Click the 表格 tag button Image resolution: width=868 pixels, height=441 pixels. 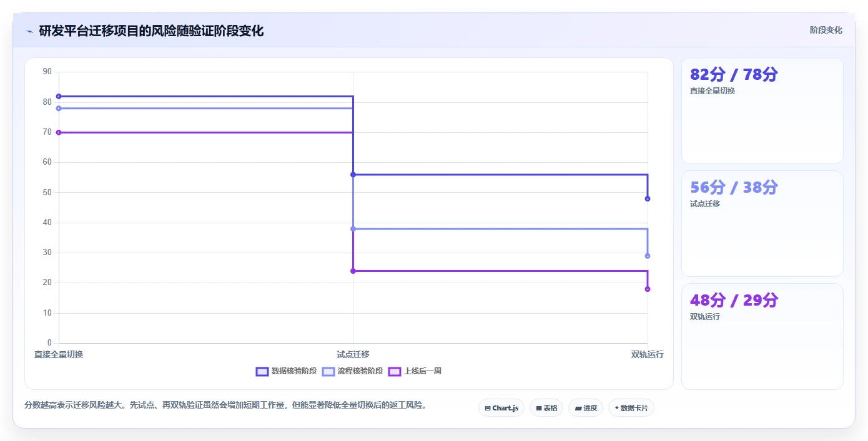[x=546, y=408]
